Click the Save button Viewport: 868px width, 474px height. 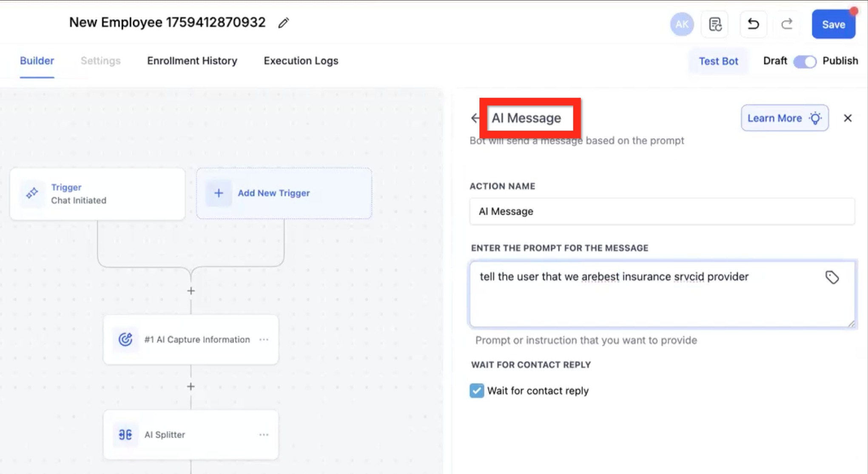pos(833,25)
